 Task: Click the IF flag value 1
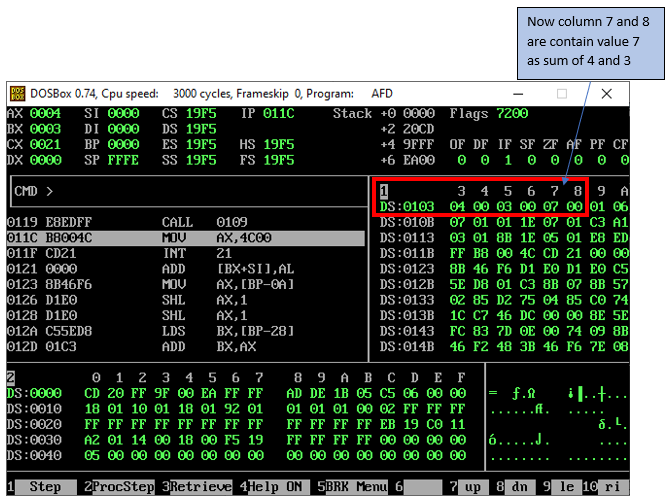click(508, 160)
